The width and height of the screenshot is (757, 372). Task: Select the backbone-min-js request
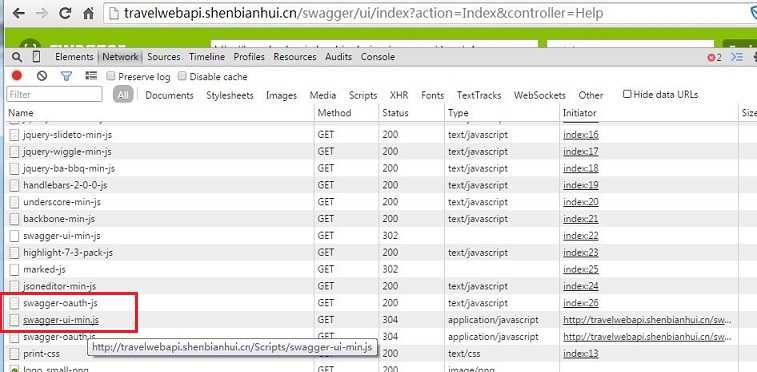tap(59, 219)
